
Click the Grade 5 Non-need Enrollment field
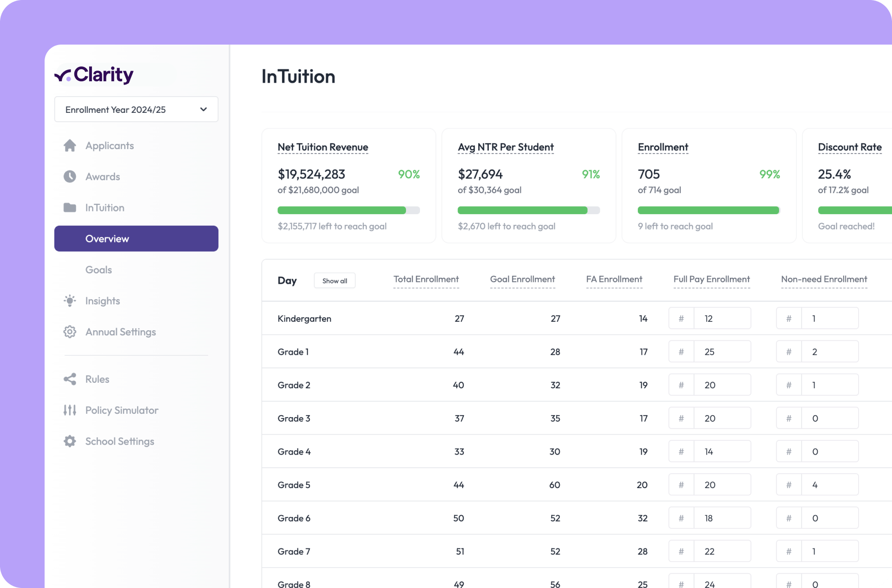(x=829, y=485)
